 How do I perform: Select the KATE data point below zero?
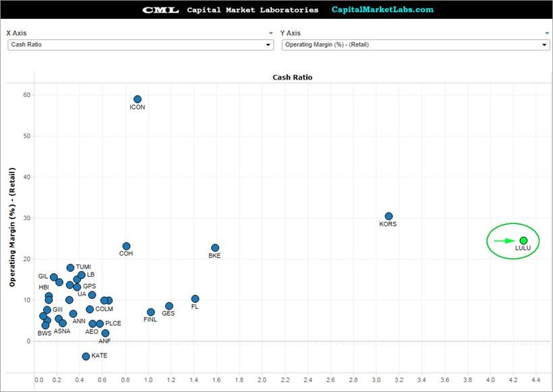86,356
